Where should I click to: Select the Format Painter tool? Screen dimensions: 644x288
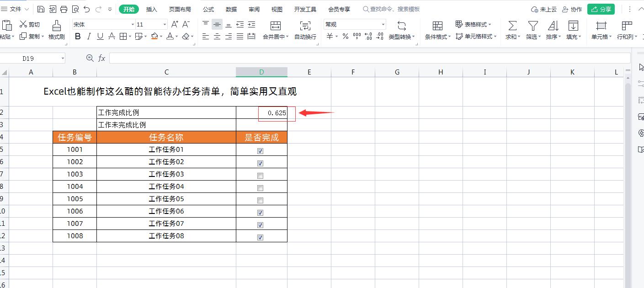tap(57, 30)
